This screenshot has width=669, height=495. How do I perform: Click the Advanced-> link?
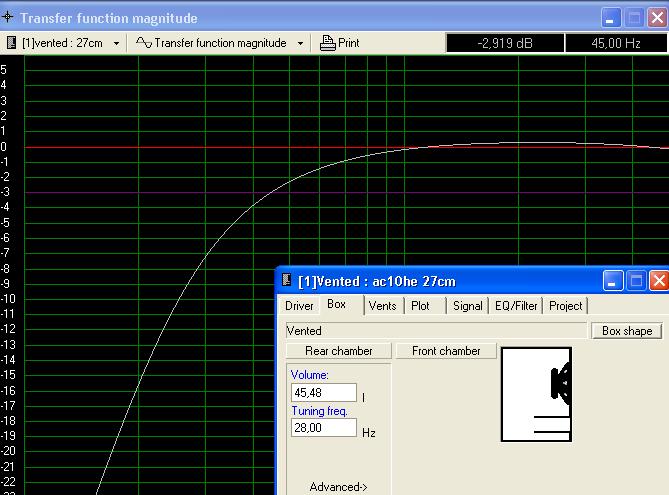(x=338, y=487)
